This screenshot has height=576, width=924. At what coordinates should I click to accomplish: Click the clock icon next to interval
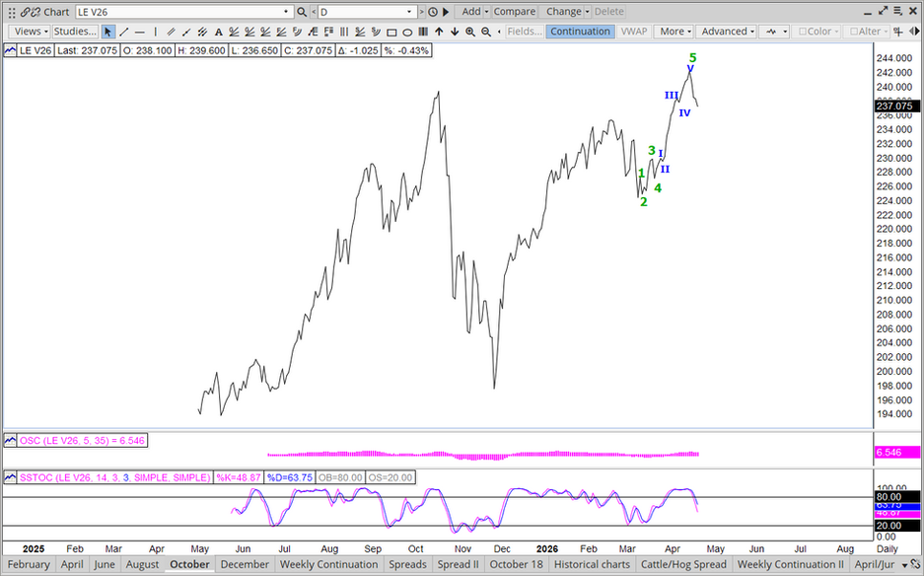coord(433,12)
